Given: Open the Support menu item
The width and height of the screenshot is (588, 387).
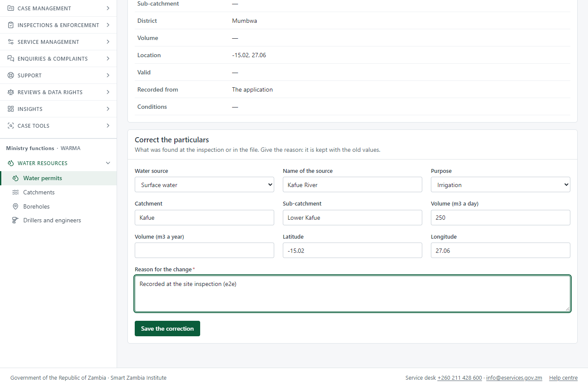Looking at the screenshot, I should pyautogui.click(x=58, y=75).
